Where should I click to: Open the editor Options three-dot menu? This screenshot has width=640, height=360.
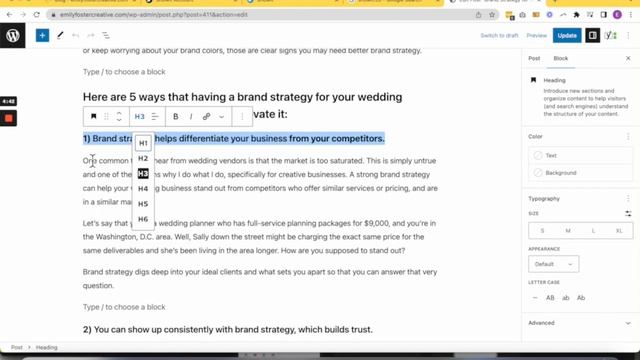[x=628, y=36]
